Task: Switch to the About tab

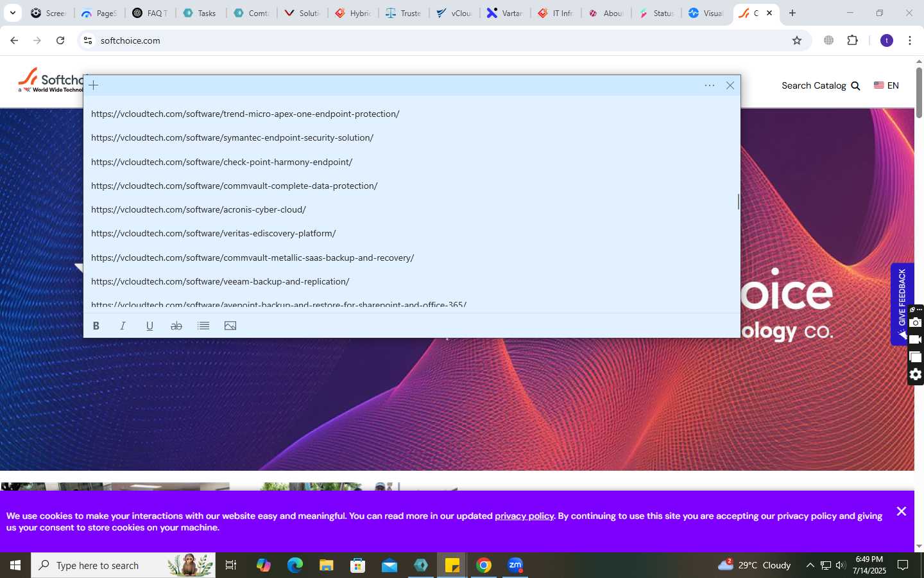Action: click(x=606, y=13)
